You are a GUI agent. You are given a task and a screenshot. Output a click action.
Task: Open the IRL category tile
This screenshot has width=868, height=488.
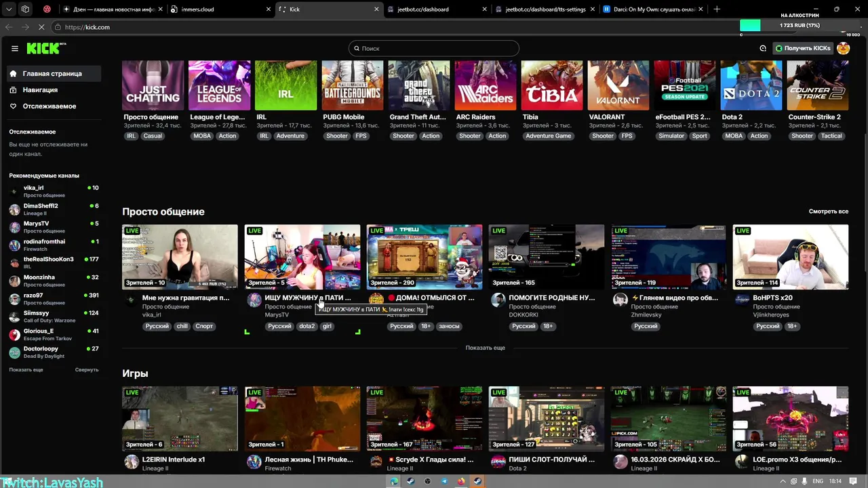click(x=285, y=85)
